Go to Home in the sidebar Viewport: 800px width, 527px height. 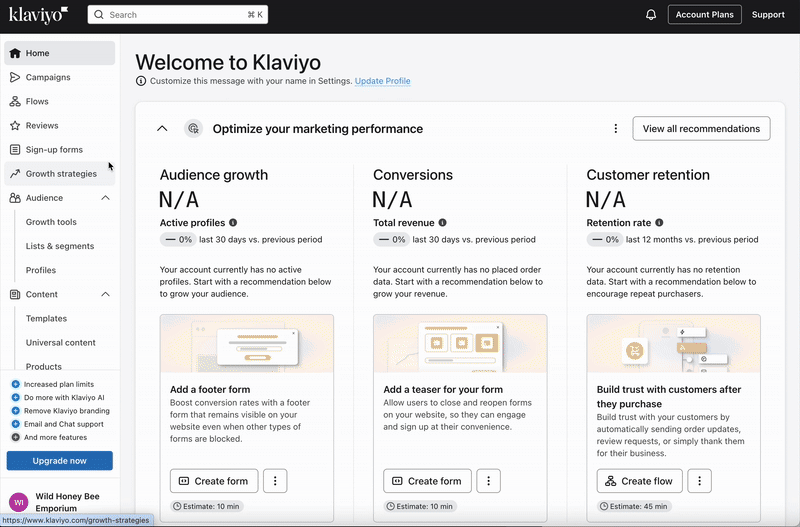coord(60,53)
